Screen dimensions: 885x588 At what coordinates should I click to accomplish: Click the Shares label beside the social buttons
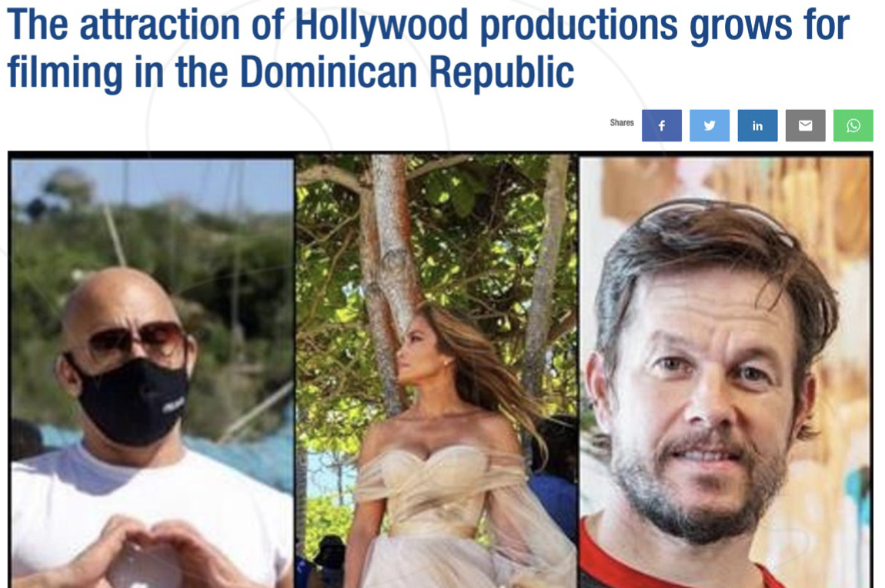pyautogui.click(x=621, y=122)
